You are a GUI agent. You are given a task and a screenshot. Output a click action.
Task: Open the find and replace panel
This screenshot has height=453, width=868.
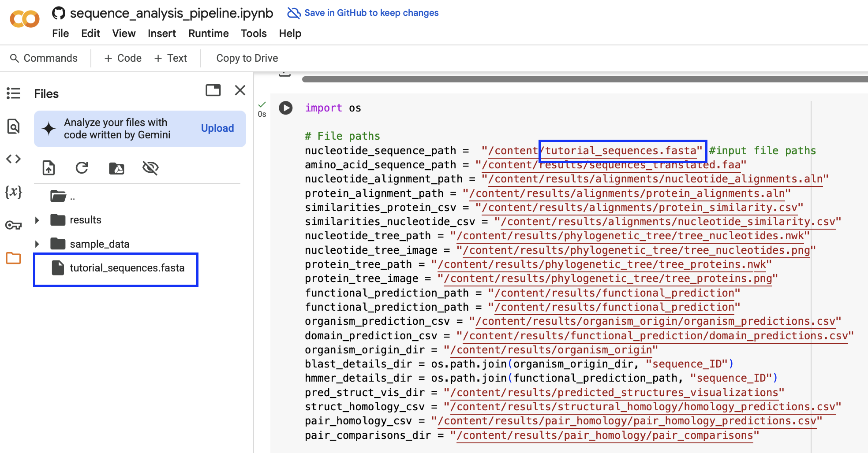[13, 126]
